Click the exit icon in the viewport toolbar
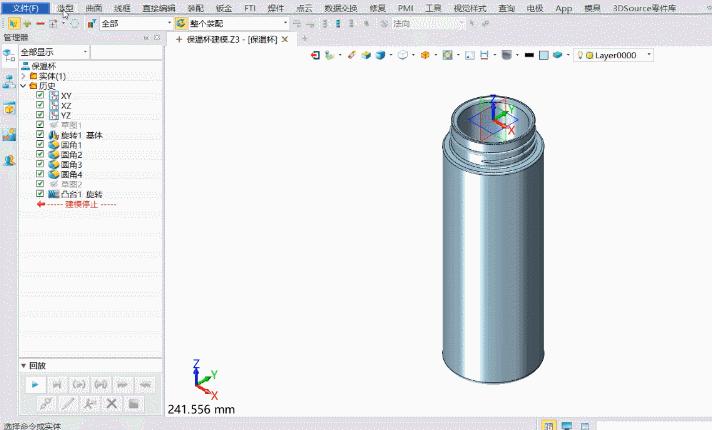 [315, 55]
